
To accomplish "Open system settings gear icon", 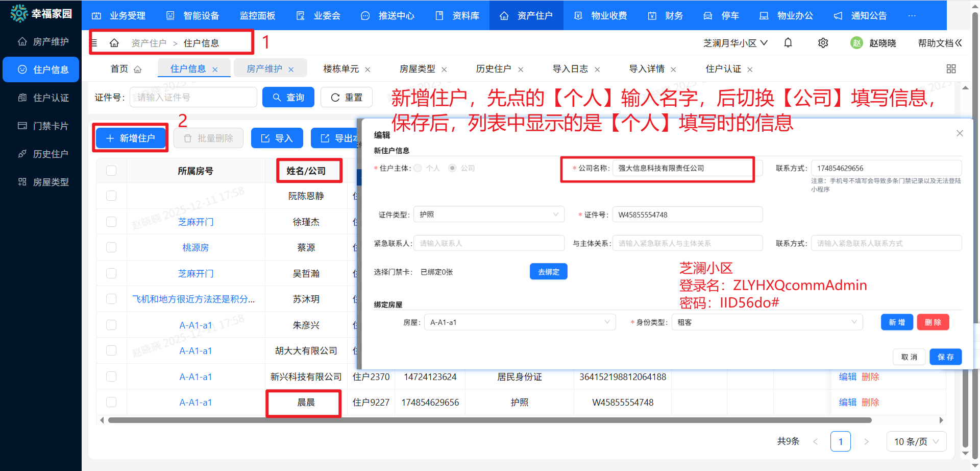I will point(823,43).
